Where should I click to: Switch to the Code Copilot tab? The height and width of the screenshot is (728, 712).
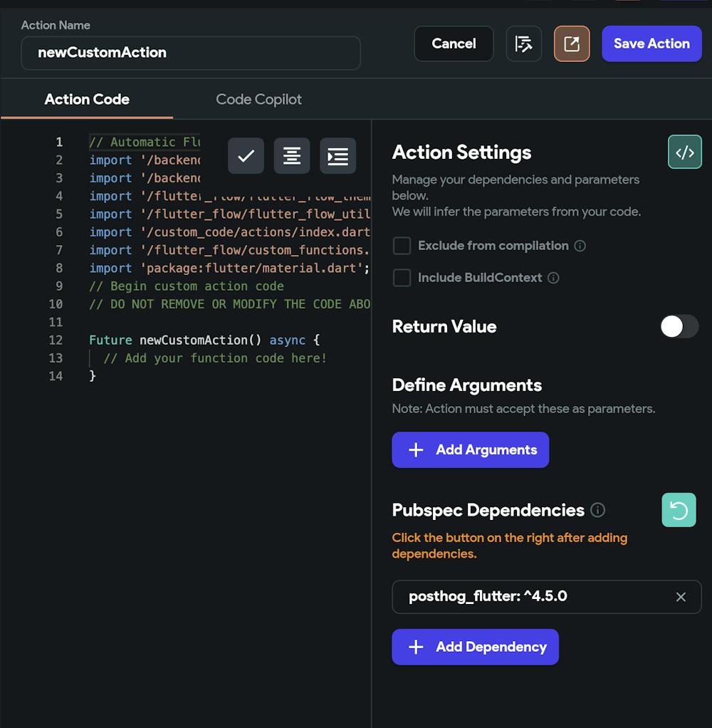point(258,100)
